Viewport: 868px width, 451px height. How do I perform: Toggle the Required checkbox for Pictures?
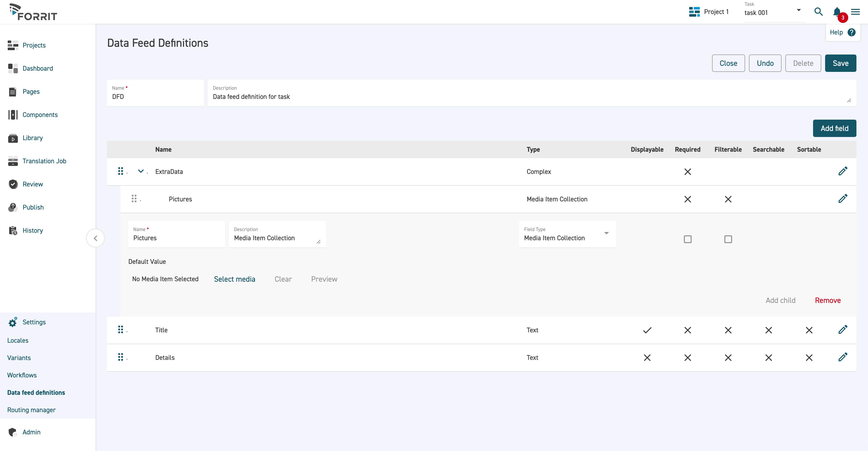click(x=688, y=239)
